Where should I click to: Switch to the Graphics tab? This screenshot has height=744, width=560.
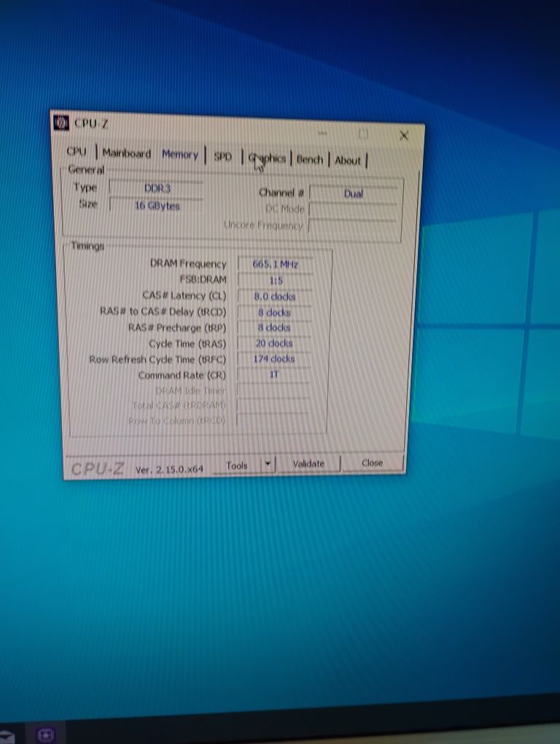click(x=267, y=158)
